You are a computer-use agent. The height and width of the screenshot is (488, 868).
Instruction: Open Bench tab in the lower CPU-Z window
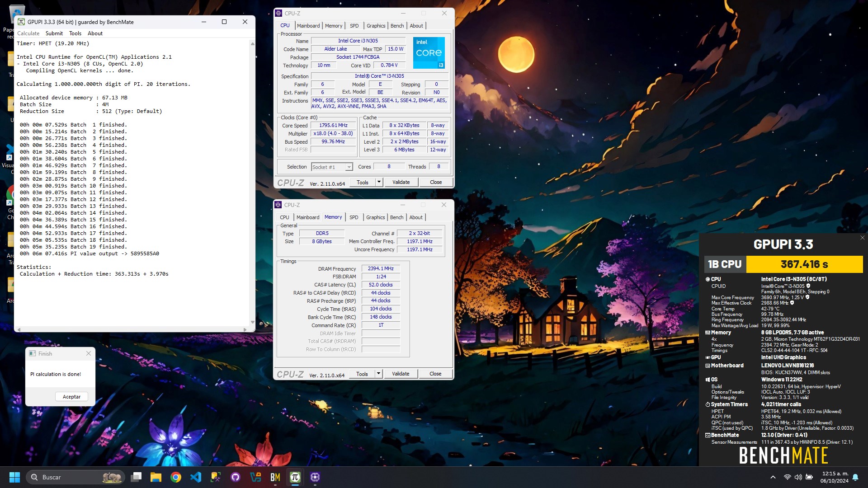[x=396, y=217]
